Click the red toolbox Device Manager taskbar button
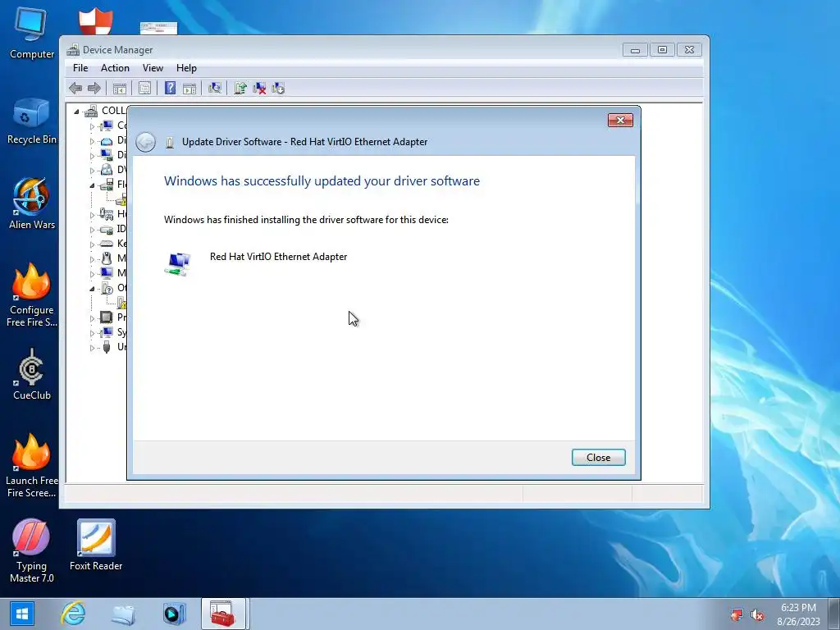The width and height of the screenshot is (840, 630). click(223, 614)
